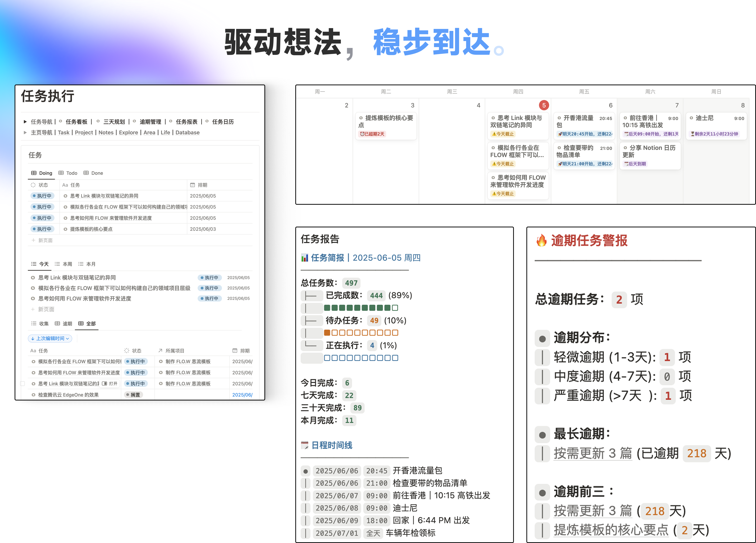Viewport: 756px width, 543px height.
Task: Switch to the Doing view tab
Action: (x=42, y=173)
